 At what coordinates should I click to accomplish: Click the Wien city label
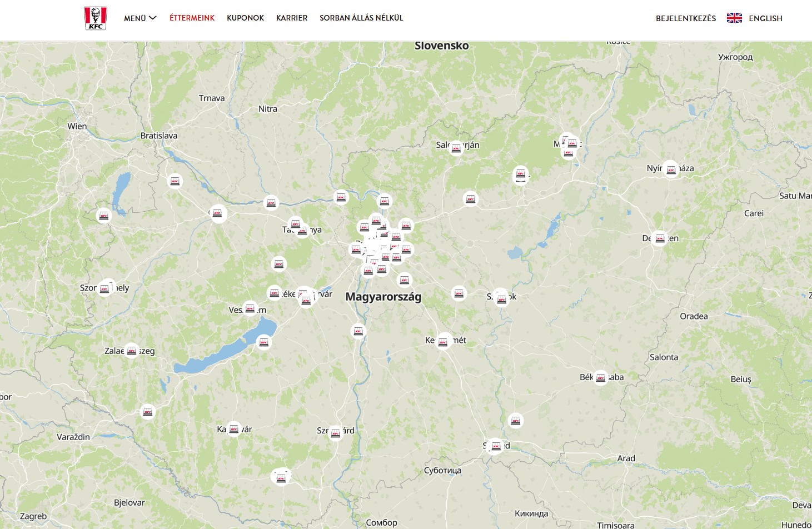tap(77, 126)
